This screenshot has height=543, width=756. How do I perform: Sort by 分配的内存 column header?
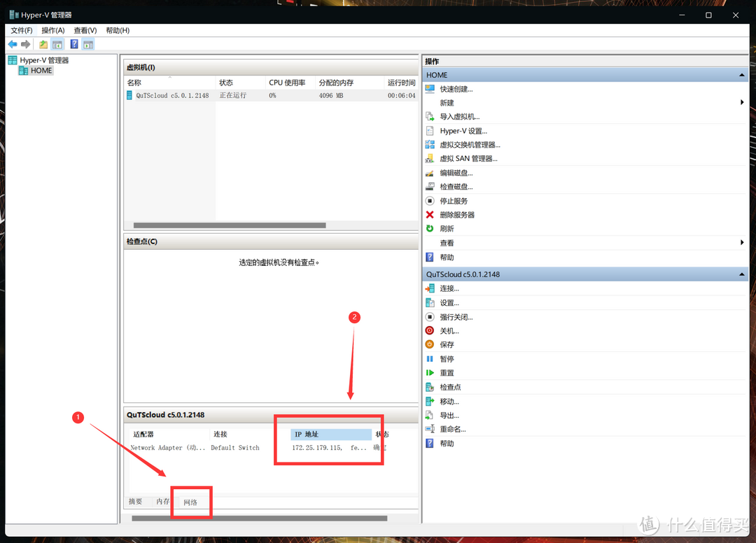pos(349,83)
